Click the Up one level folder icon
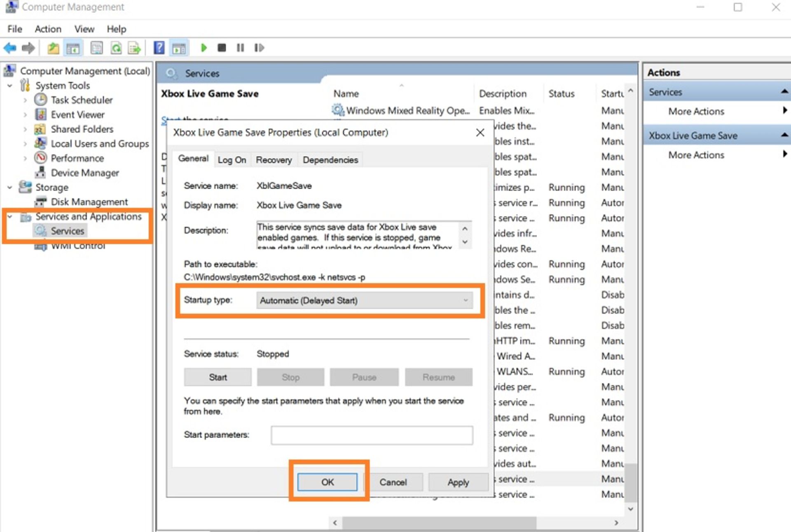The width and height of the screenshot is (791, 532). point(53,48)
